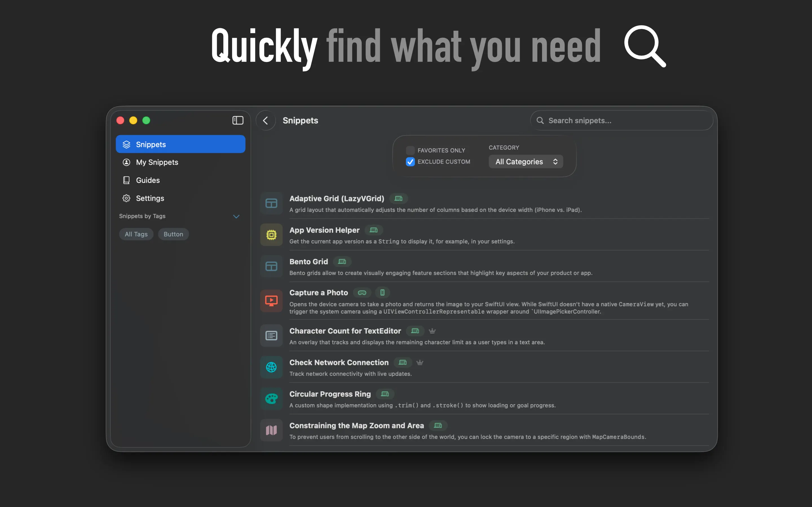Open My Snippets in the sidebar
812x507 pixels.
coord(157,162)
